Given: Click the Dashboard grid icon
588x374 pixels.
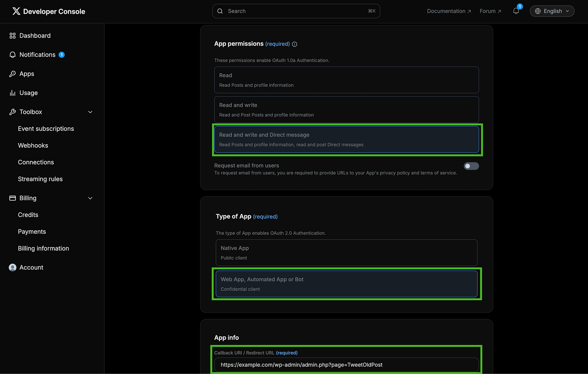Looking at the screenshot, I should (13, 36).
